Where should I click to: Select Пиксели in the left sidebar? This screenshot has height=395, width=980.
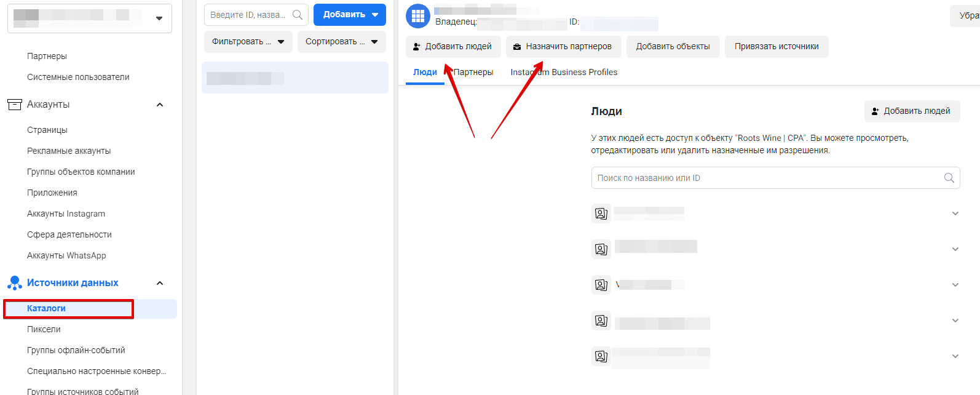[x=44, y=329]
